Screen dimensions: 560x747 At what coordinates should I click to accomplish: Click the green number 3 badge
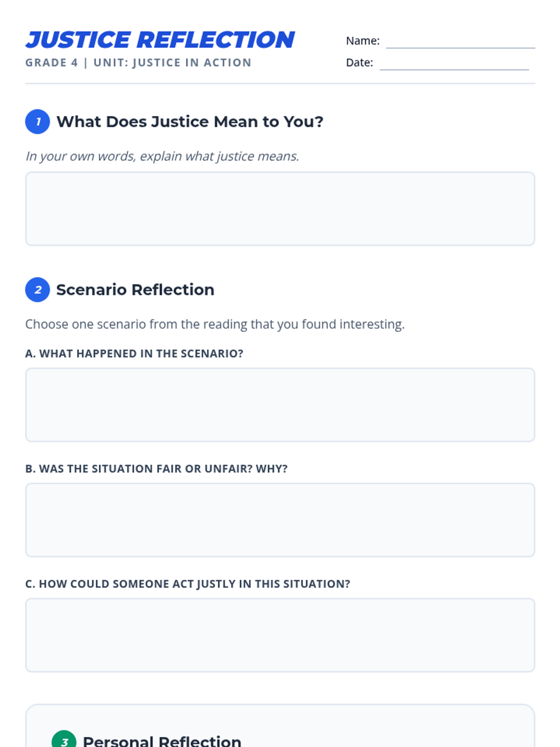click(64, 740)
